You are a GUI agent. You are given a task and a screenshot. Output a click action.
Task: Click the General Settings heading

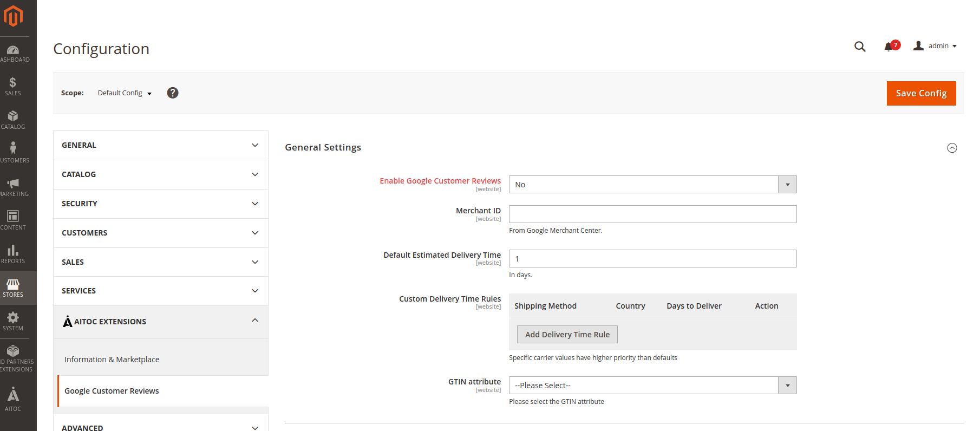point(323,147)
